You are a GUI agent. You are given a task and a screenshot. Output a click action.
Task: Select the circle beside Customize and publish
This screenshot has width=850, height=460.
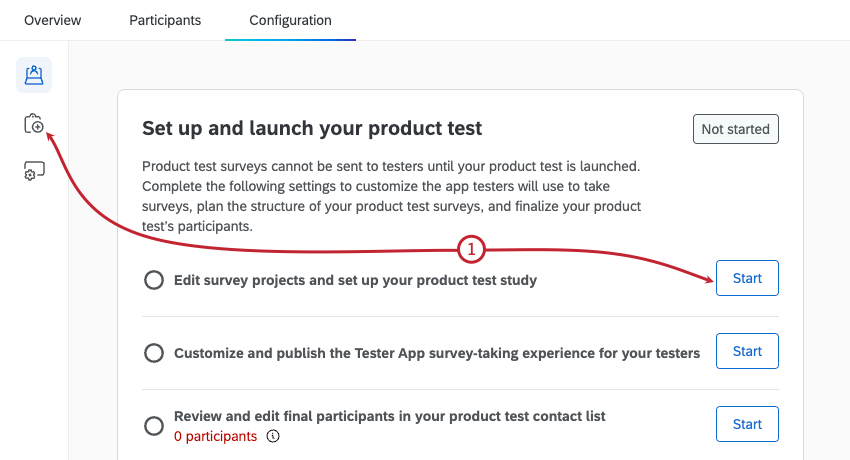coord(154,353)
